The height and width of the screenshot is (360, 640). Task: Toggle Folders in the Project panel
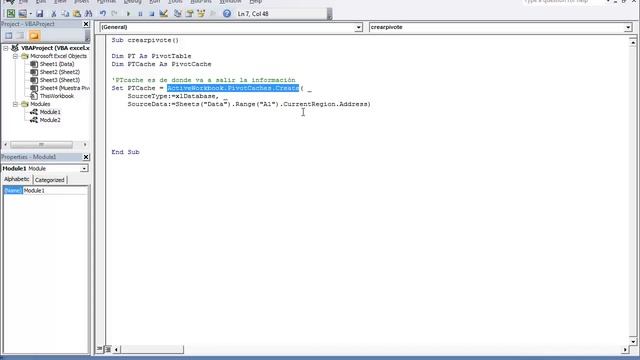tap(34, 36)
